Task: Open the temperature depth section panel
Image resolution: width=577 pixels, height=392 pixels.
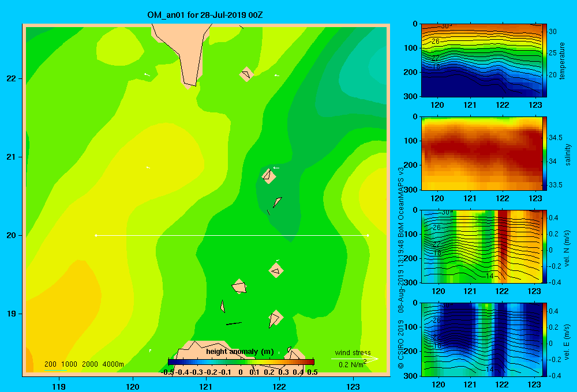Action: [x=481, y=61]
